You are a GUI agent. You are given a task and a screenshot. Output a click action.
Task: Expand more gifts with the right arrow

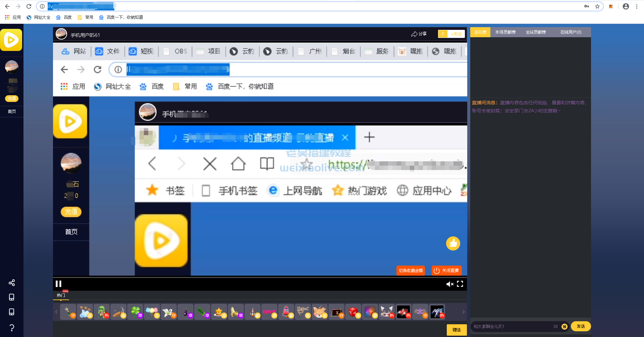[x=464, y=312]
